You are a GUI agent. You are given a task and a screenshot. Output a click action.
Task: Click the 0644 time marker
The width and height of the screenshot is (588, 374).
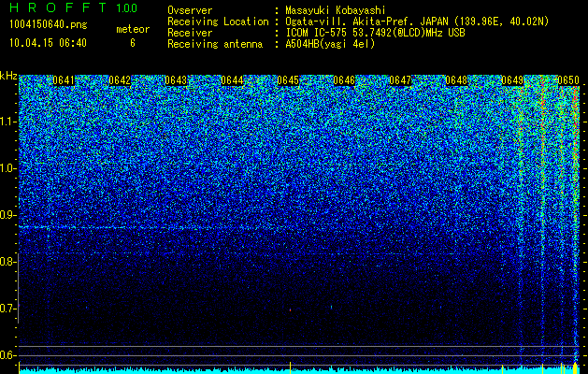click(232, 80)
